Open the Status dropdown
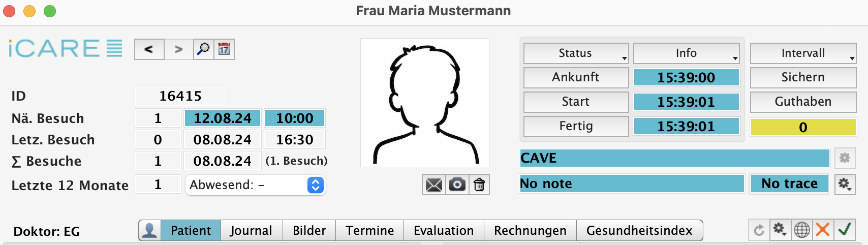Screen dimensions: 868x245 click(x=576, y=53)
